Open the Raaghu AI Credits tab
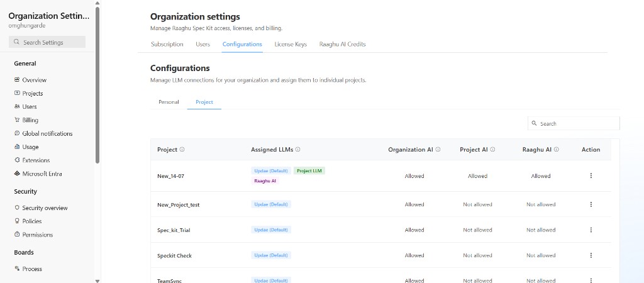Viewport: 644px width, 283px height. click(x=343, y=45)
